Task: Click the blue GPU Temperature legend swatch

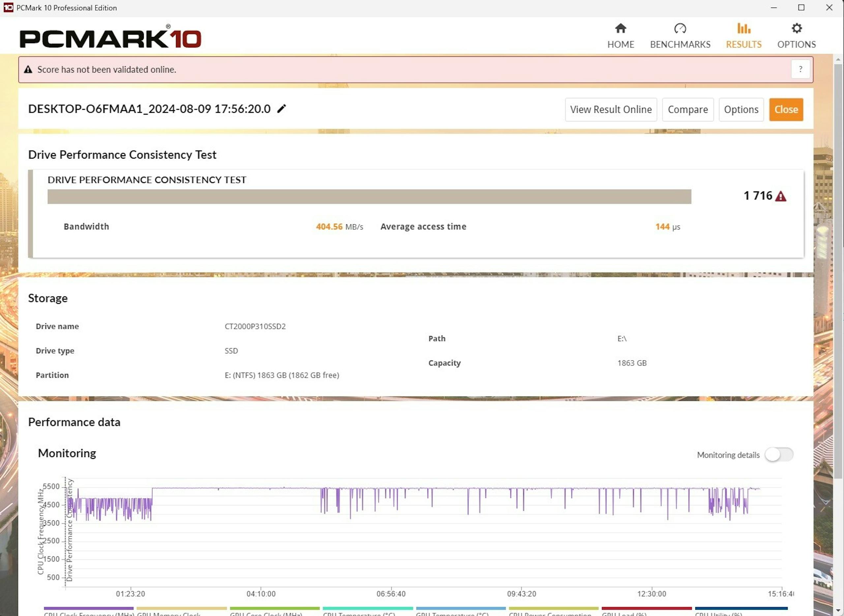Action: click(x=461, y=608)
